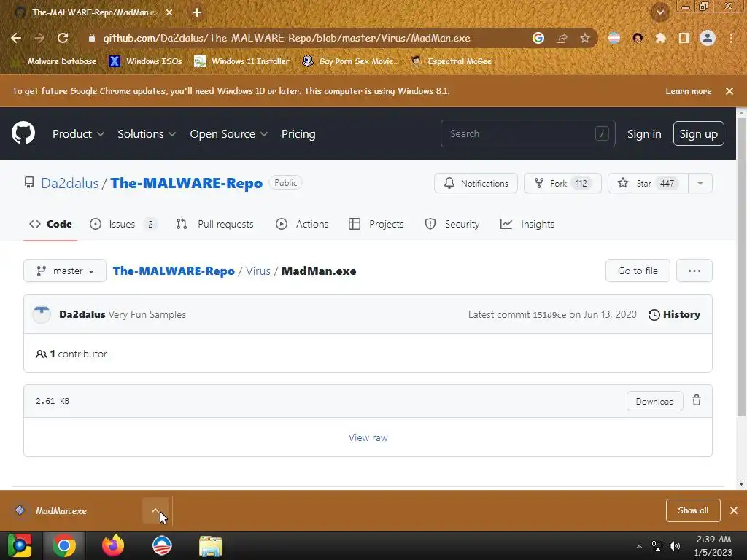This screenshot has width=747, height=560.
Task: Dismiss the Chrome update notification bar
Action: point(729,91)
